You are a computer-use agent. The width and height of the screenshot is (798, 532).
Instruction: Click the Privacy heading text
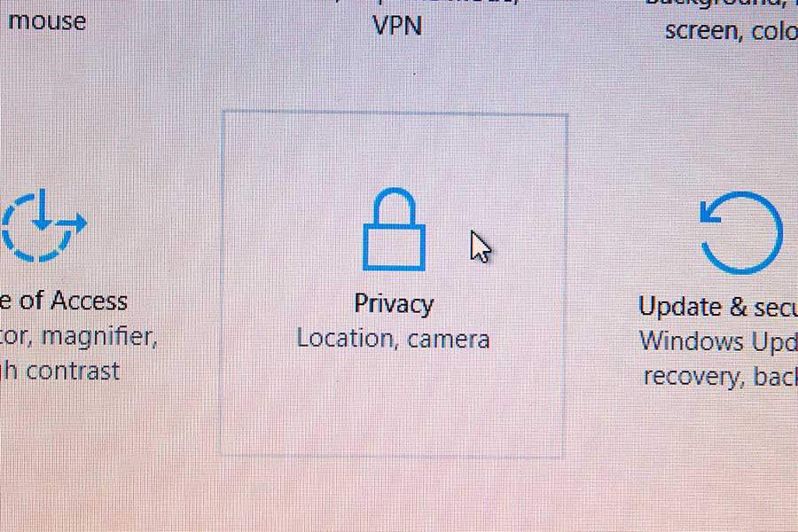(394, 304)
